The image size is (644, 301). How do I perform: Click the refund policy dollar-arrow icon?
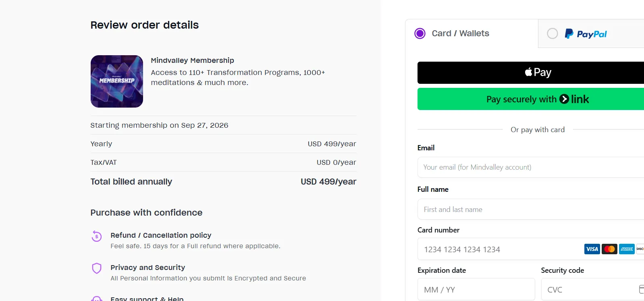coord(96,236)
